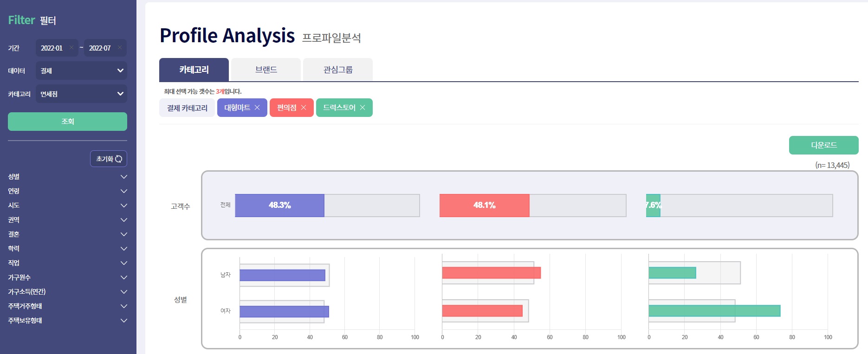Click the Filter 필터 sidebar heading

click(32, 20)
